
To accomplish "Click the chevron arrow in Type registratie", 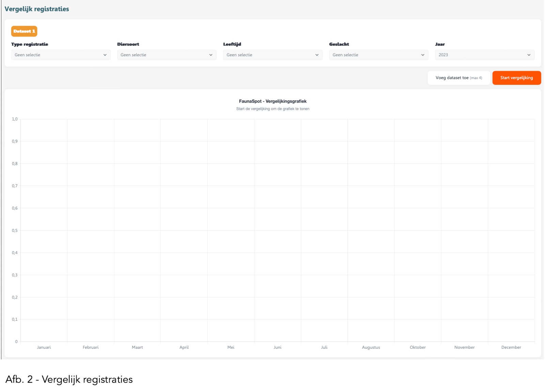I will coord(105,55).
